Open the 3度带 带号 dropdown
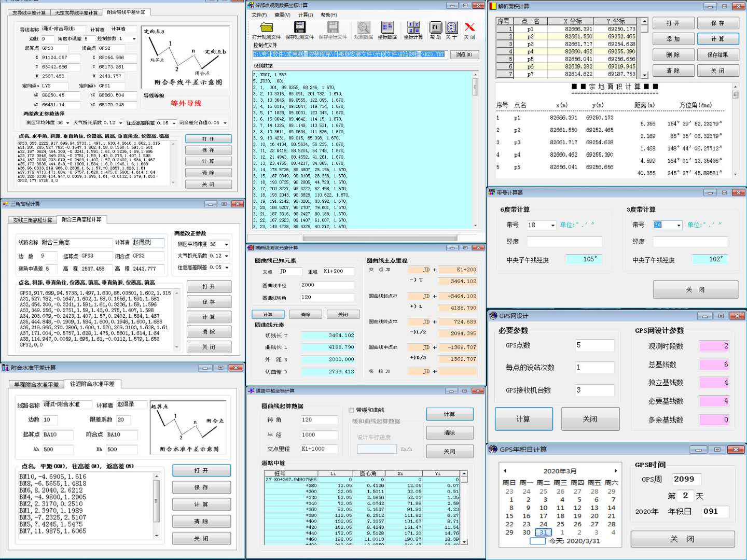Image resolution: width=747 pixels, height=560 pixels. 679,225
